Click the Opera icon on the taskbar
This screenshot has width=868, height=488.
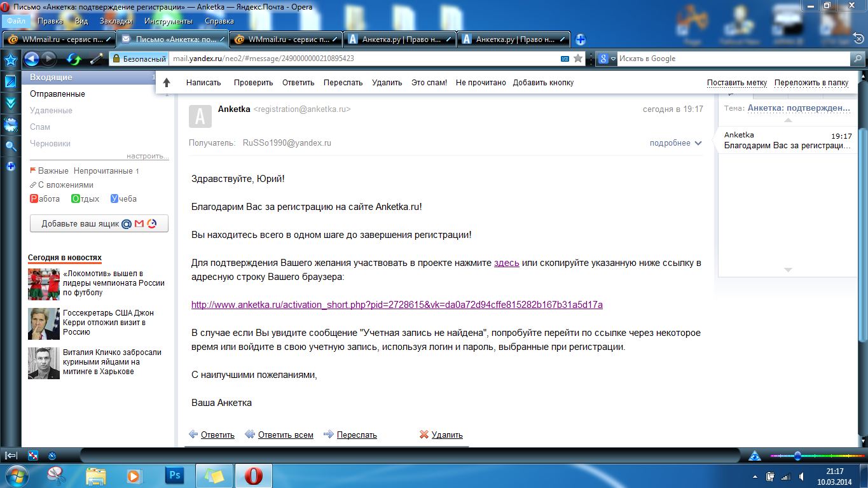tap(254, 475)
